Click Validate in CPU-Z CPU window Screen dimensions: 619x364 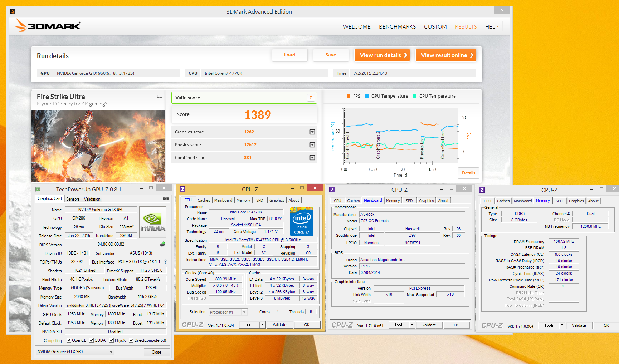[x=279, y=325]
